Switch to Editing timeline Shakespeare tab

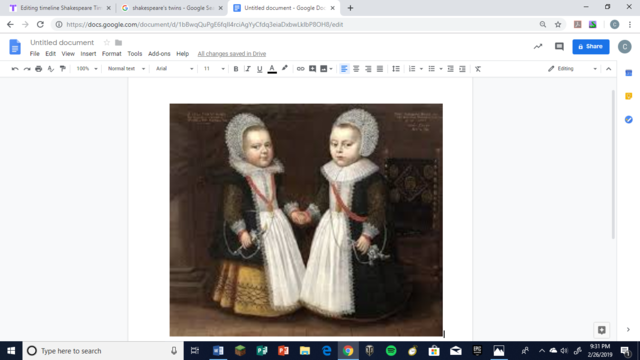60,8
